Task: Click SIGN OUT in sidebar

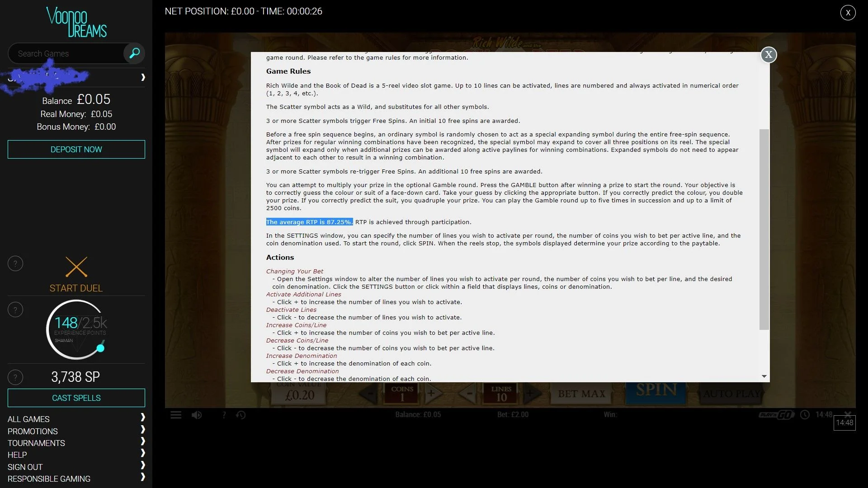Action: (x=25, y=467)
